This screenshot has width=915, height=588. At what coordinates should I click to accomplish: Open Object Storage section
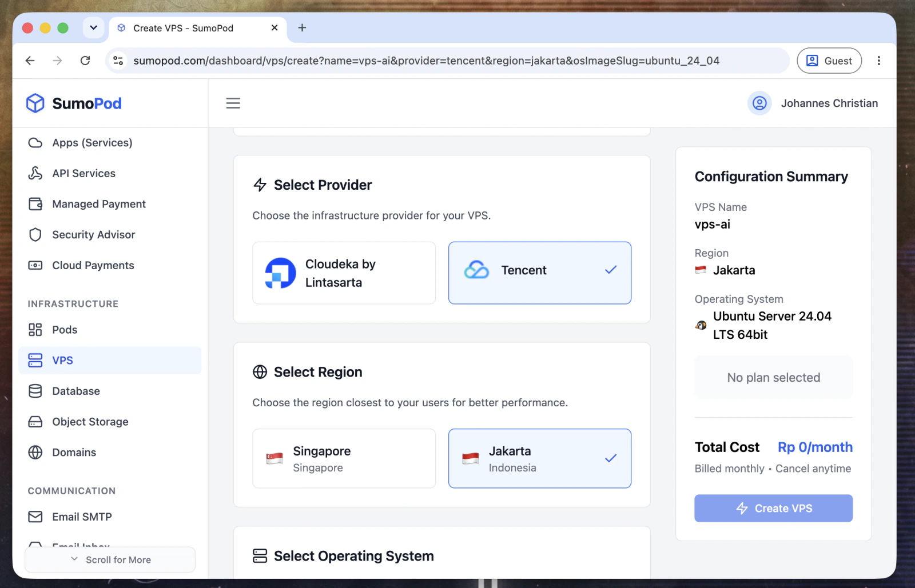(x=110, y=422)
